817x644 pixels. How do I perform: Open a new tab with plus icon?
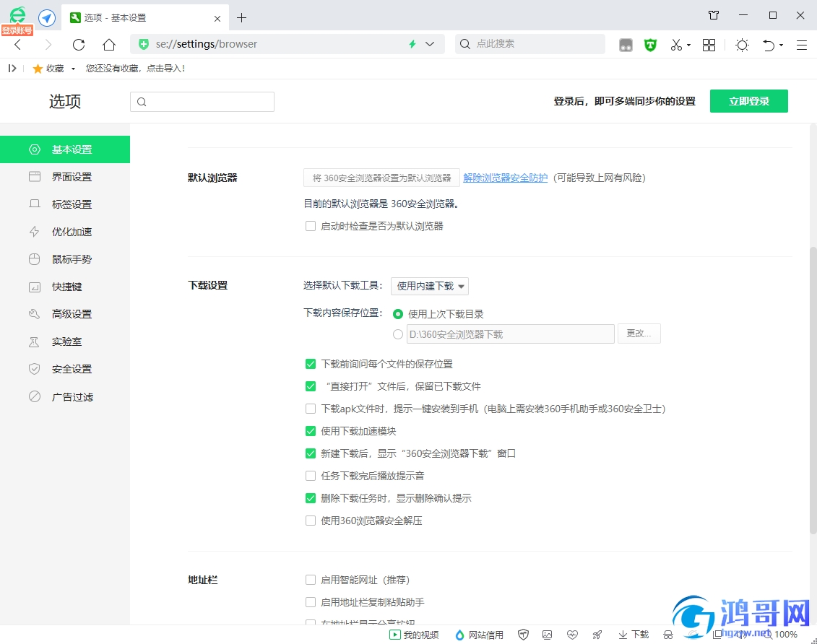[241, 18]
